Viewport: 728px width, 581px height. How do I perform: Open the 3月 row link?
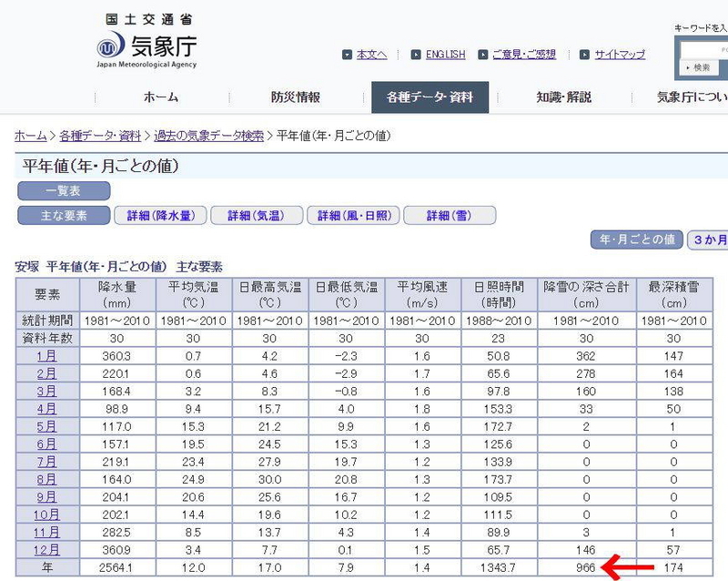[x=47, y=392]
